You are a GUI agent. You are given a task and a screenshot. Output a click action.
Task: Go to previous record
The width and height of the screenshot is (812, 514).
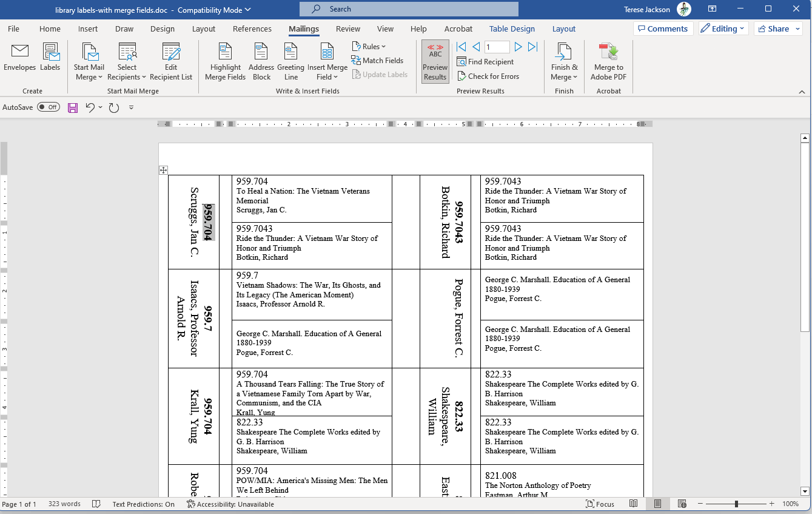476,47
